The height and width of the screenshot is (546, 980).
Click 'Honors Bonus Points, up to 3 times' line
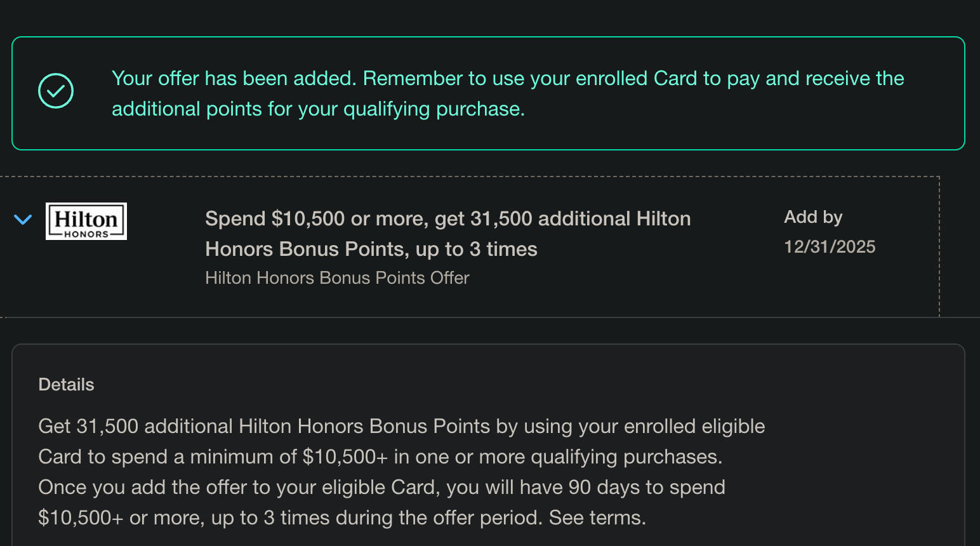click(371, 249)
